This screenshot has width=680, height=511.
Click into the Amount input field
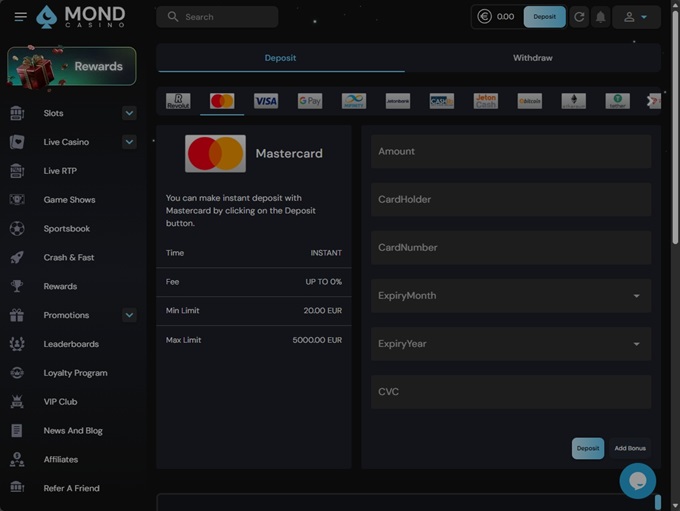[511, 152]
